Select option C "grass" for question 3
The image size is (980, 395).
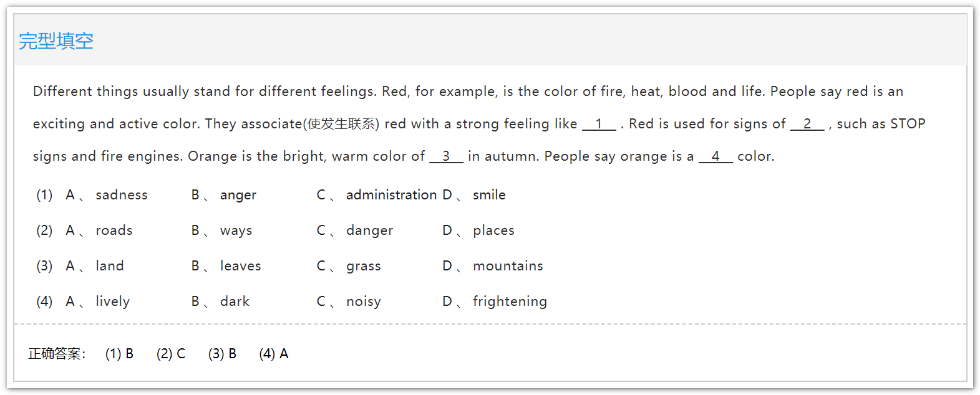363,266
